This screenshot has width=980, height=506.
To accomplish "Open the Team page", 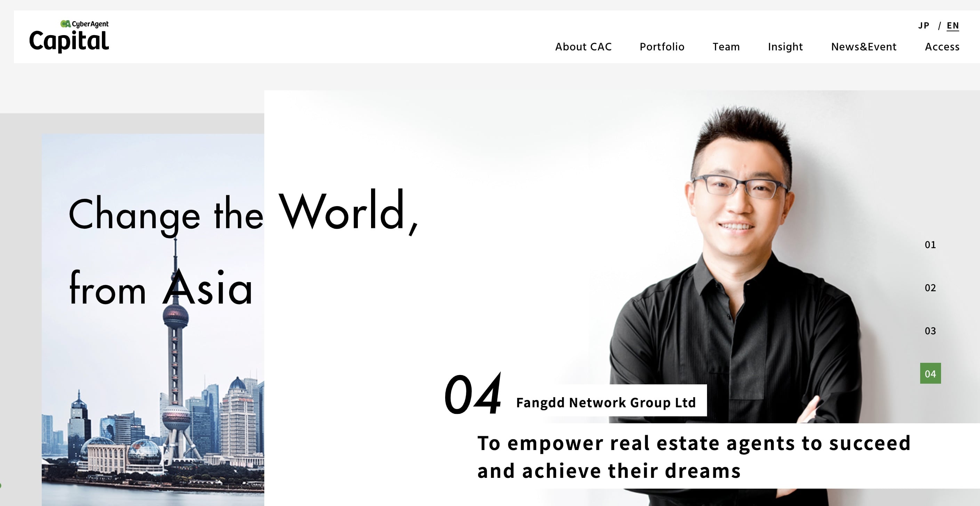I will tap(726, 47).
